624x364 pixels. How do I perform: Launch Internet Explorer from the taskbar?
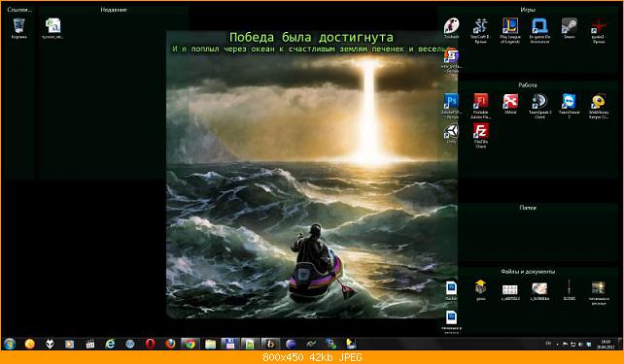[110, 344]
